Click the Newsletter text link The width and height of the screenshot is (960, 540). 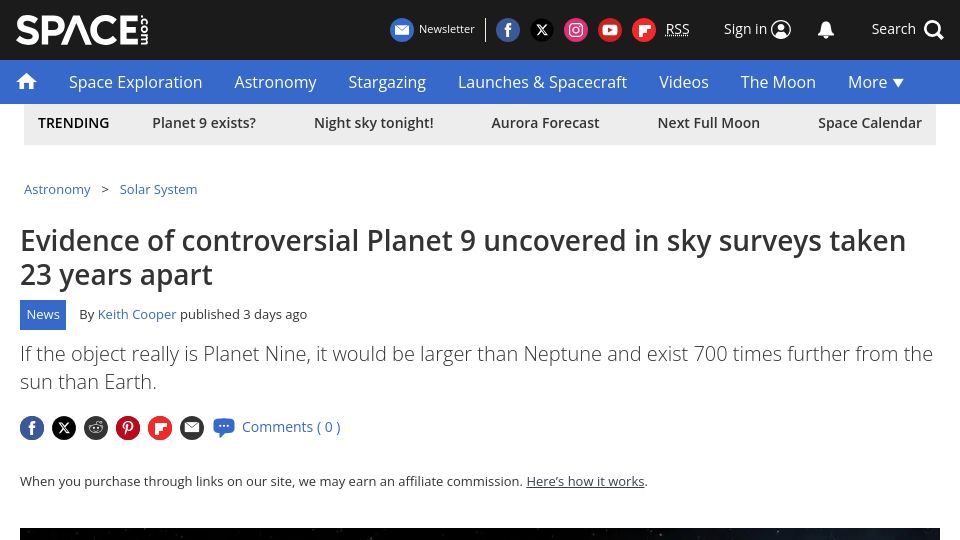[446, 29]
